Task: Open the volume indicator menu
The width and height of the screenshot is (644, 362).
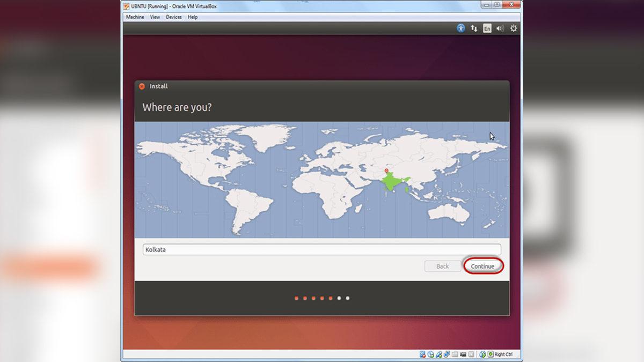Action: point(499,28)
